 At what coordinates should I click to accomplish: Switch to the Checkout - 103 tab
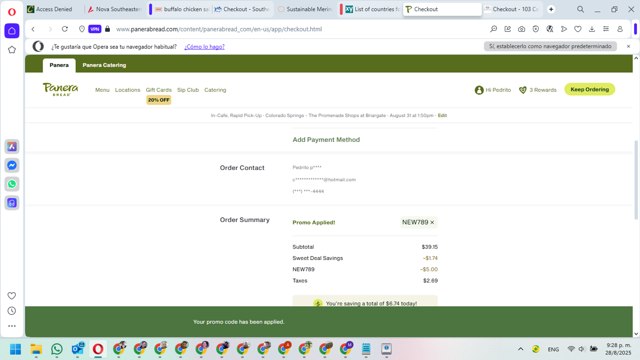point(512,9)
